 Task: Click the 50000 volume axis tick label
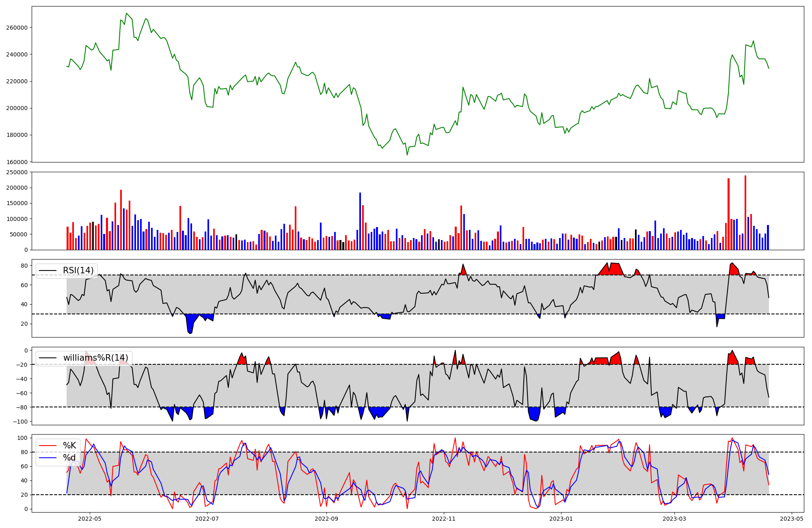coord(19,234)
